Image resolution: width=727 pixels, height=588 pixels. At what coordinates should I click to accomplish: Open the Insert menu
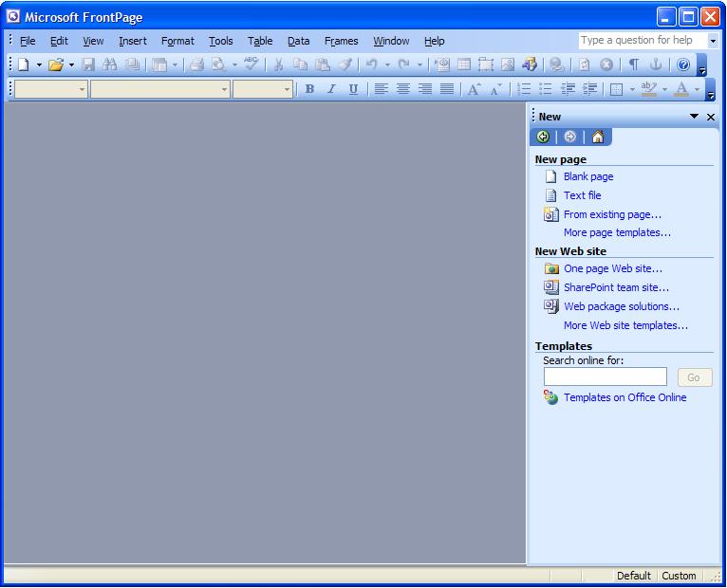coord(133,41)
